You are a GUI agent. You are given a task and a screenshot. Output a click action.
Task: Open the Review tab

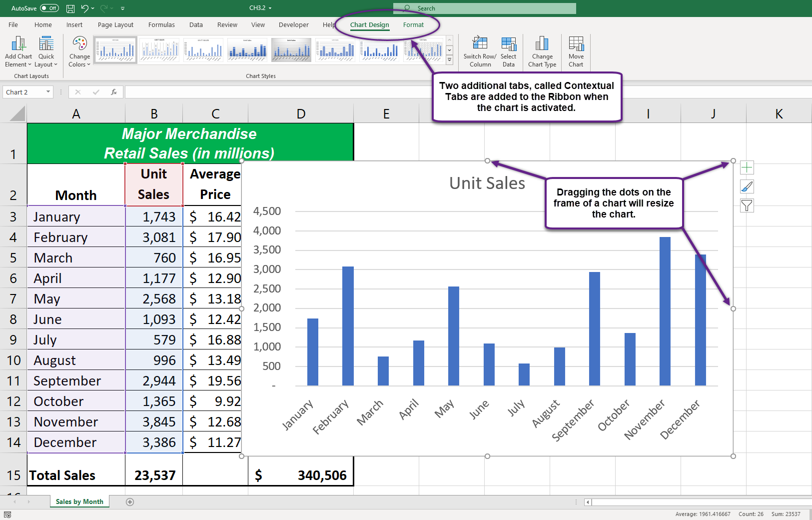tap(227, 24)
